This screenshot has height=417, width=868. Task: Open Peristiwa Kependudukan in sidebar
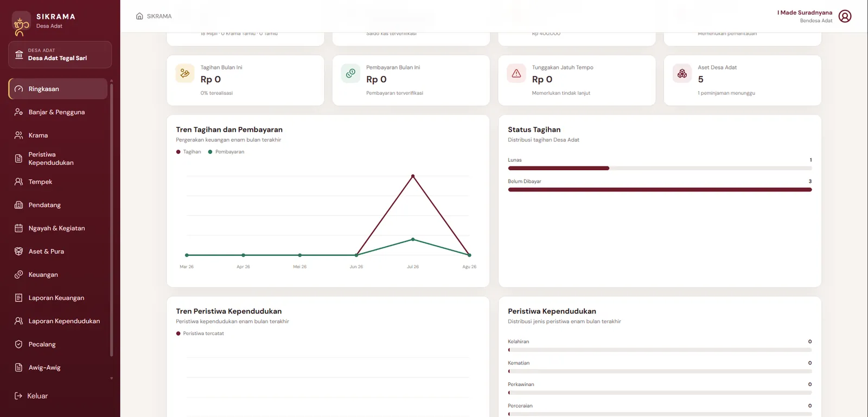[x=58, y=158]
